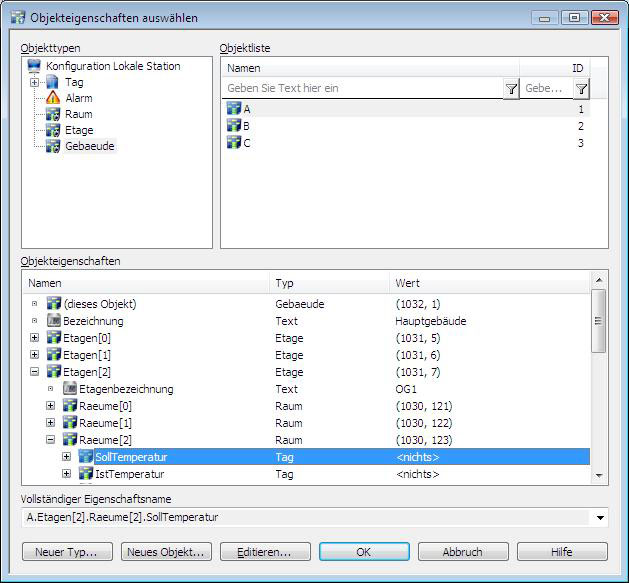The height and width of the screenshot is (583, 629).
Task: Click the properties scrollbar up arrow
Action: pyautogui.click(x=599, y=280)
